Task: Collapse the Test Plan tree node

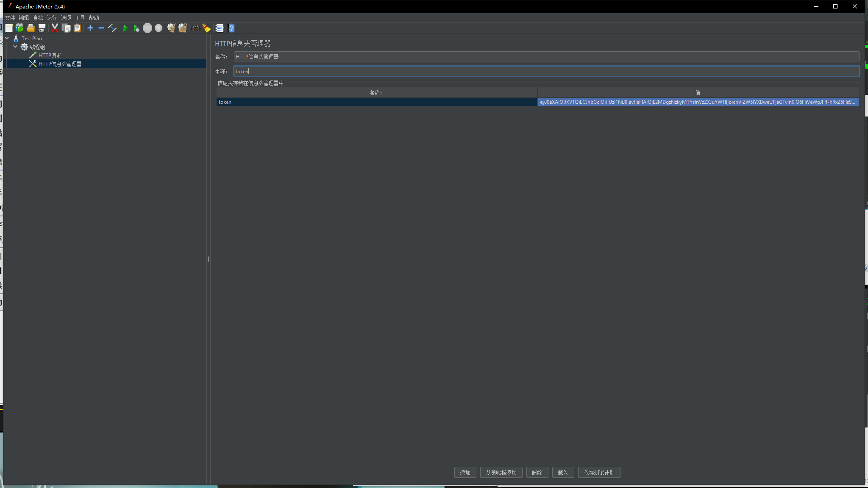Action: point(7,38)
